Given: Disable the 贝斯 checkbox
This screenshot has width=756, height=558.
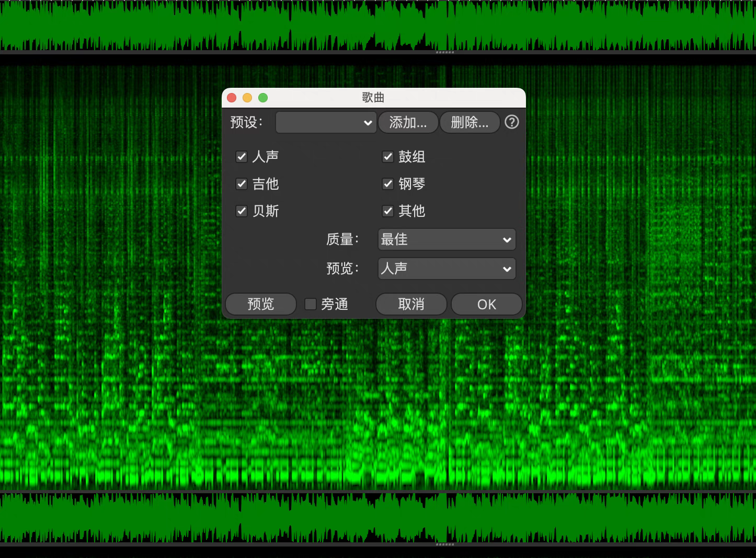Looking at the screenshot, I should tap(242, 211).
